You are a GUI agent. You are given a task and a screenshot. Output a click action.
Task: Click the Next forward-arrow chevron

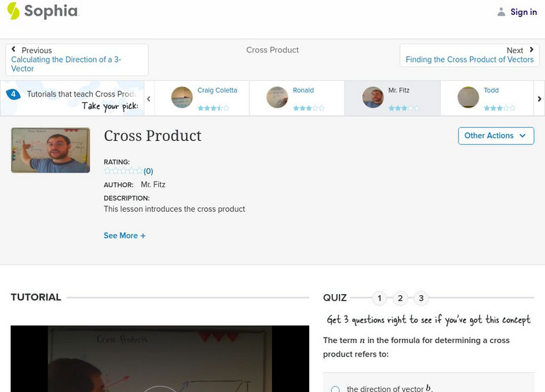click(530, 50)
